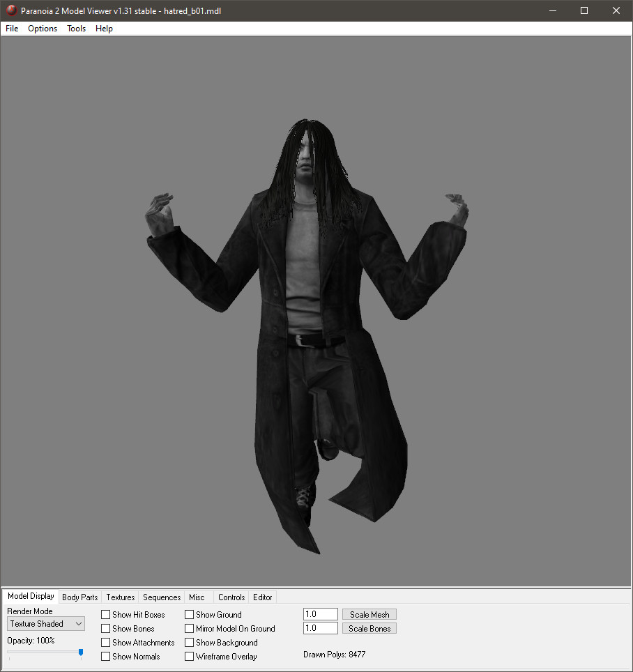
Task: Open the Tools menu
Action: click(x=77, y=29)
